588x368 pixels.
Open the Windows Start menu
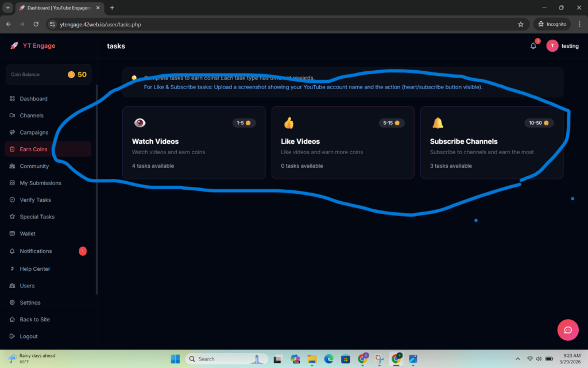(x=175, y=359)
